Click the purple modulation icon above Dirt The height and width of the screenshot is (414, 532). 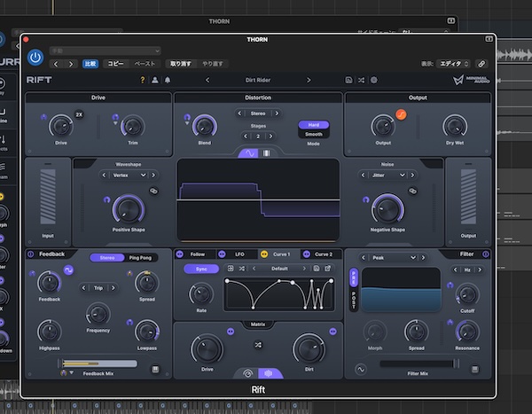point(332,332)
